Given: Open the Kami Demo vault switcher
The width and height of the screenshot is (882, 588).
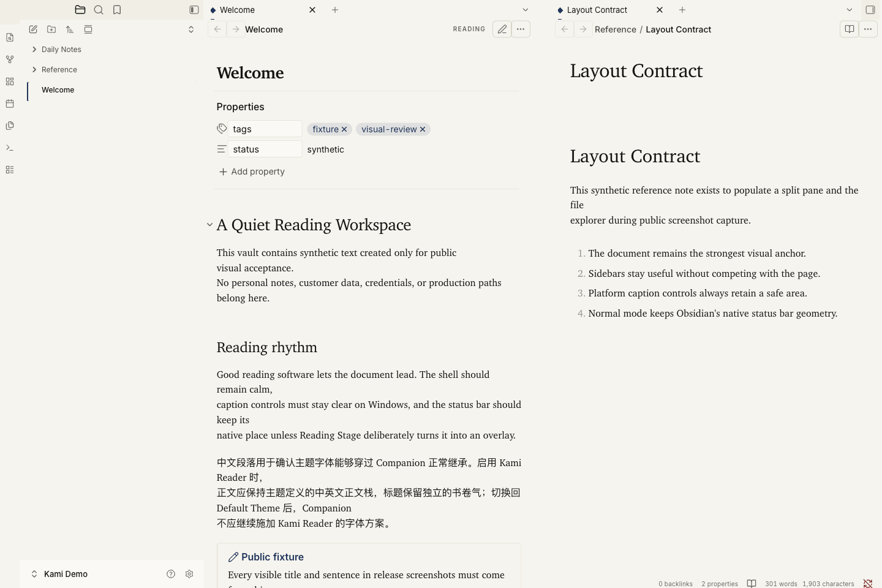Looking at the screenshot, I should [x=59, y=574].
